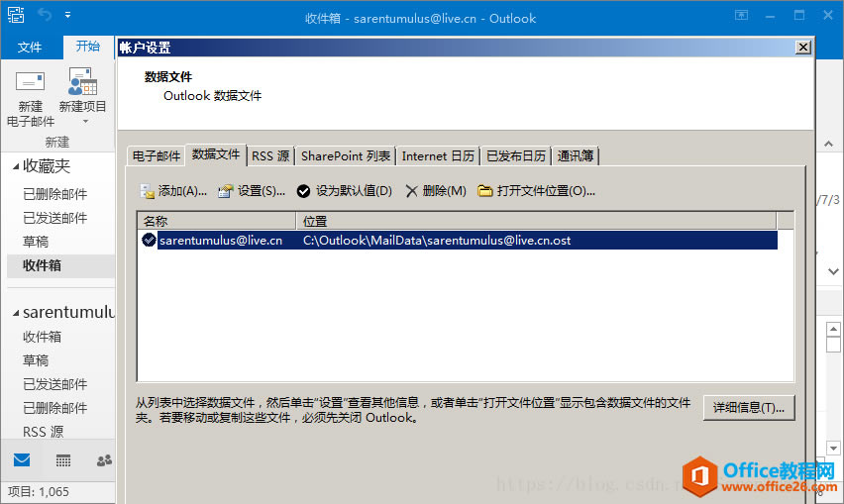
Task: Open the 通讯簿 tab
Action: coord(575,156)
